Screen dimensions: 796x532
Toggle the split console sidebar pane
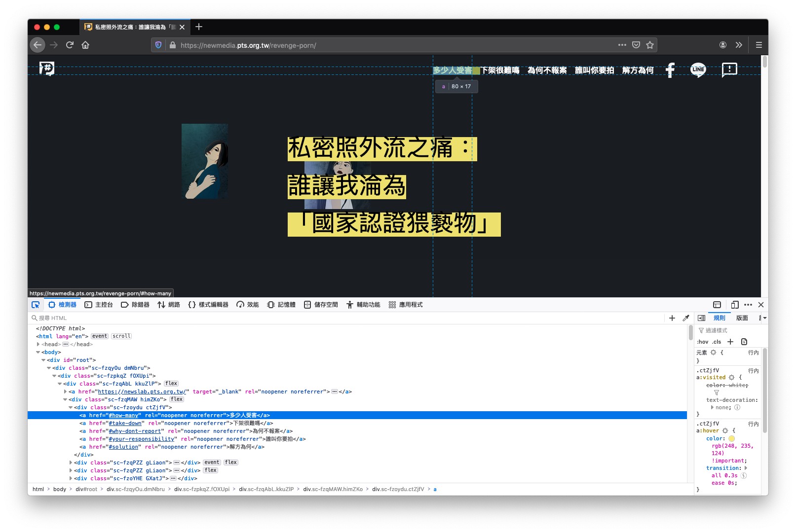point(717,305)
